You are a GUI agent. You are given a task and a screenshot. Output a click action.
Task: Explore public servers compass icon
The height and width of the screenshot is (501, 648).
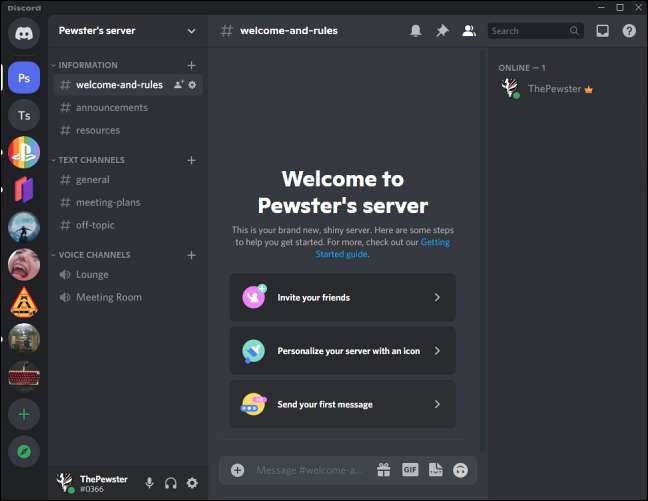point(24,451)
